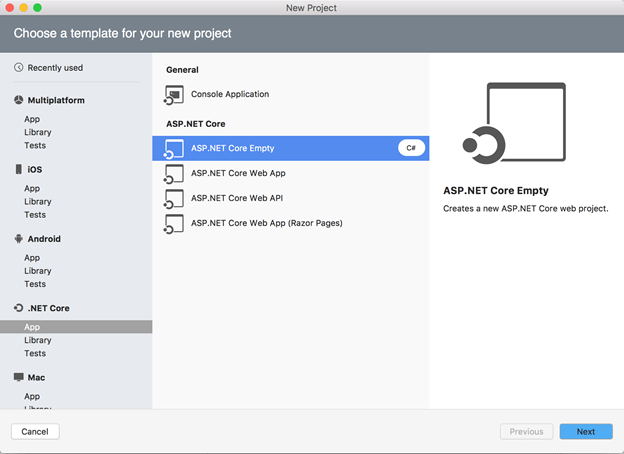624x454 pixels.
Task: Select Library under iOS
Action: click(38, 202)
